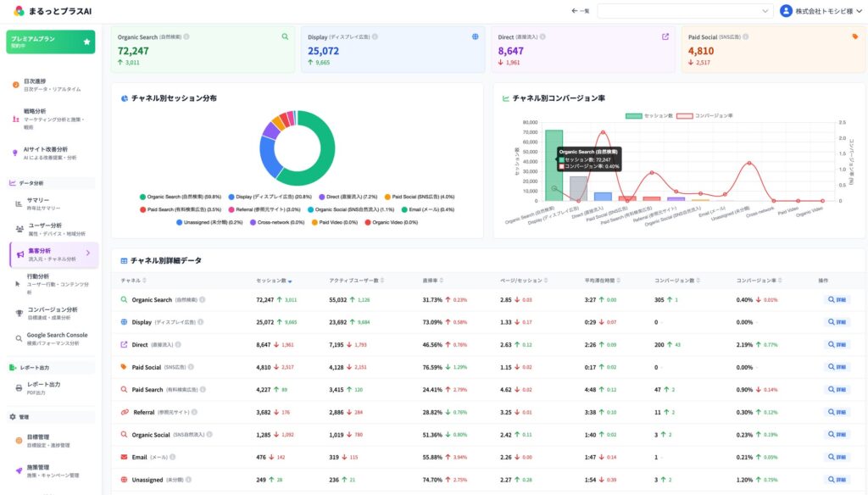
Task: Click the green Display color dot in the legend
Action: click(232, 197)
